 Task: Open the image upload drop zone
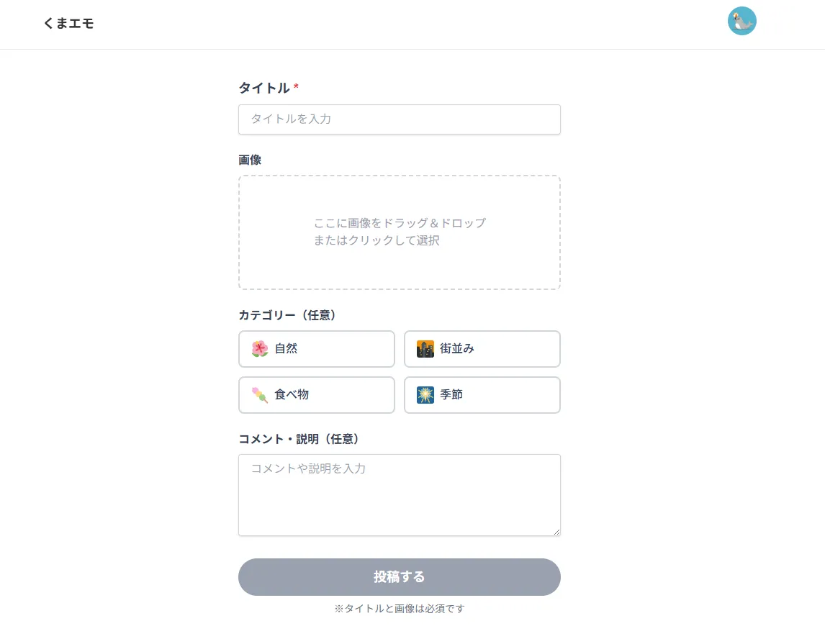coord(400,232)
